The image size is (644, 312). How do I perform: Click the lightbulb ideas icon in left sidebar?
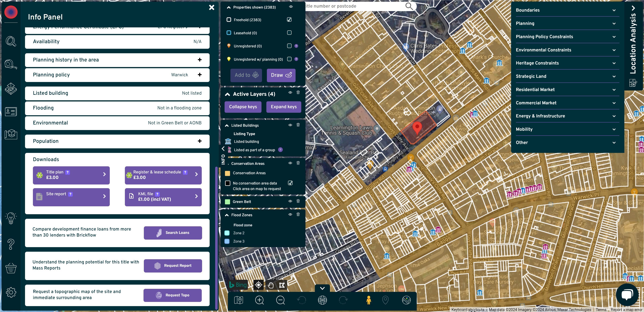coord(11,218)
